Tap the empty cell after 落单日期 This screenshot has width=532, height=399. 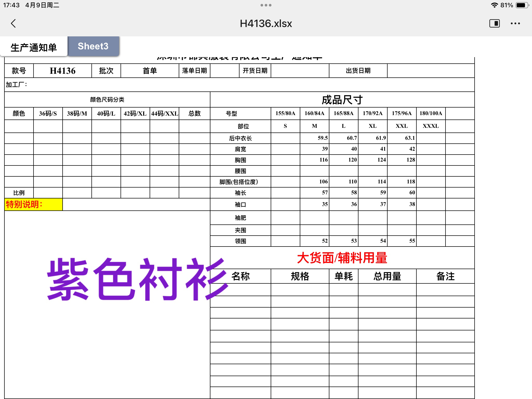pos(224,71)
